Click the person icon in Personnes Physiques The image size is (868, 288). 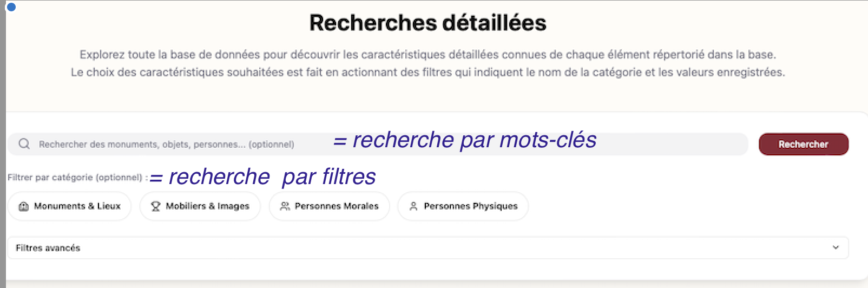(x=413, y=206)
